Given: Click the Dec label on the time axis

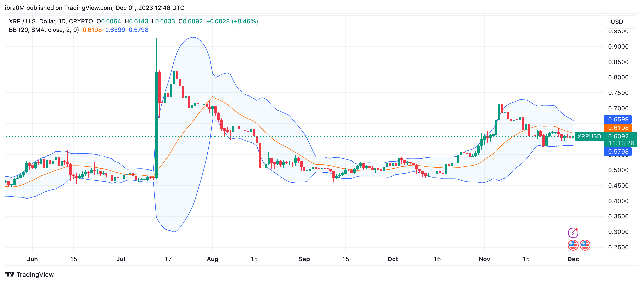Looking at the screenshot, I should (x=573, y=259).
